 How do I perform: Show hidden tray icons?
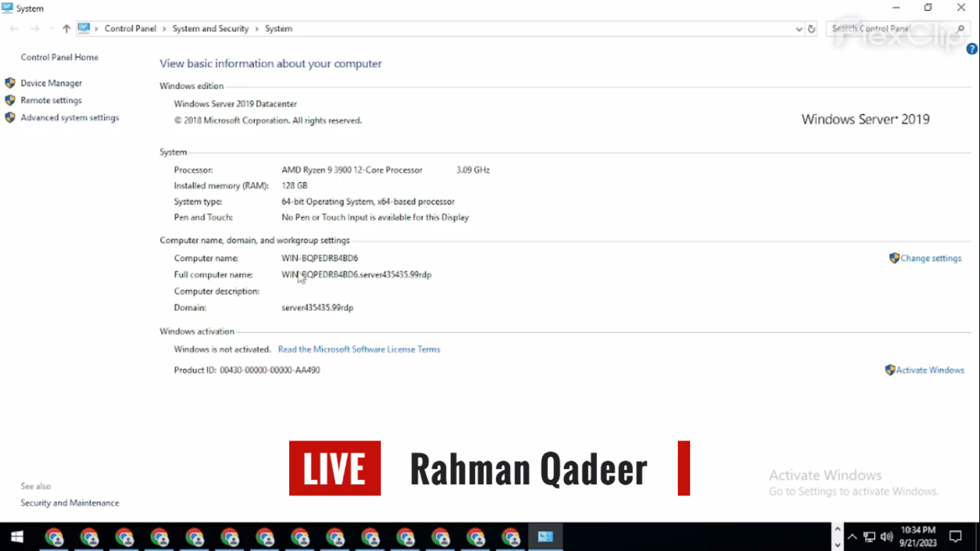click(852, 537)
